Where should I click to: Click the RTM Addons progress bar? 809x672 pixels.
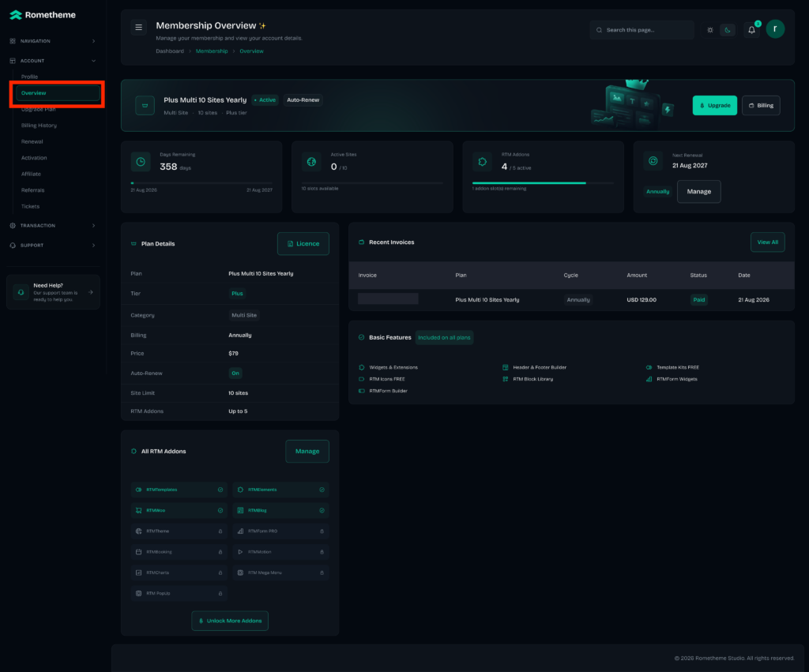(x=543, y=183)
